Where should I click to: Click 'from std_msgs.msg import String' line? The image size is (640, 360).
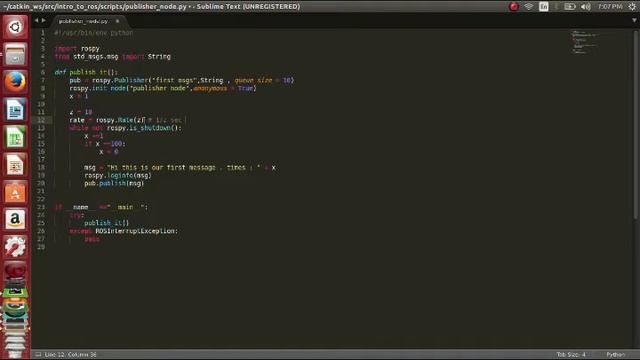113,56
